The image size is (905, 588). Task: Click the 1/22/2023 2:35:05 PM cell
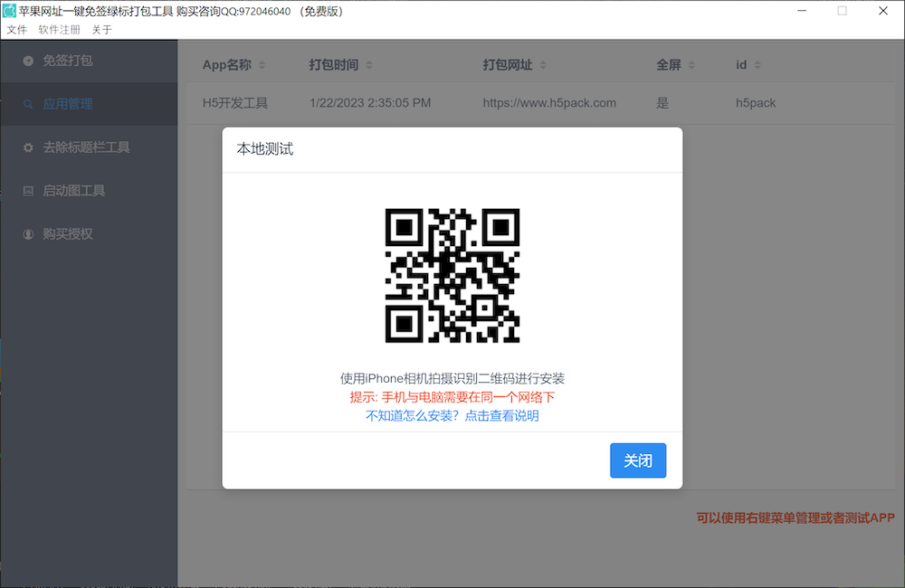[x=370, y=103]
